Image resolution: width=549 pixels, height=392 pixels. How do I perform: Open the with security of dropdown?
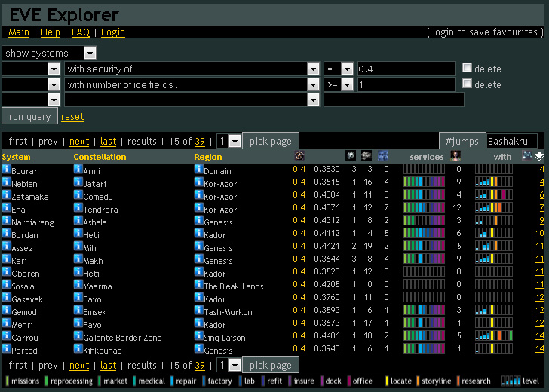tap(192, 69)
